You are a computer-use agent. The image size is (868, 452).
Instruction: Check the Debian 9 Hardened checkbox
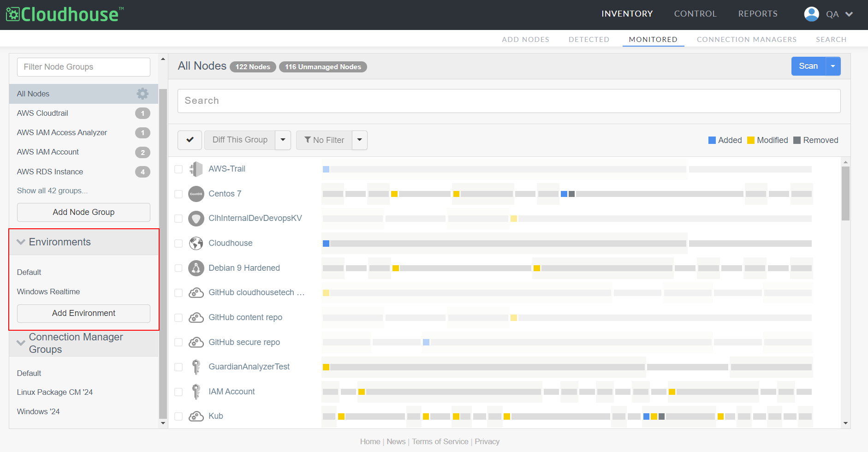point(178,268)
